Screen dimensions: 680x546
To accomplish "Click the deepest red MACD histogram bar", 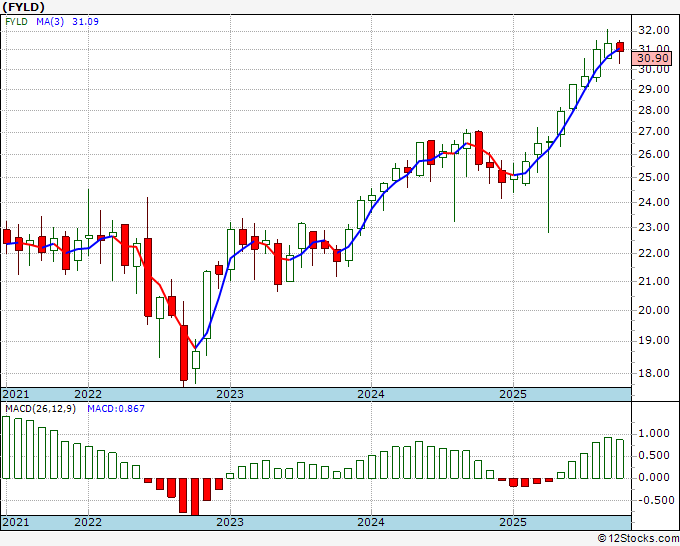I will pyautogui.click(x=195, y=497).
